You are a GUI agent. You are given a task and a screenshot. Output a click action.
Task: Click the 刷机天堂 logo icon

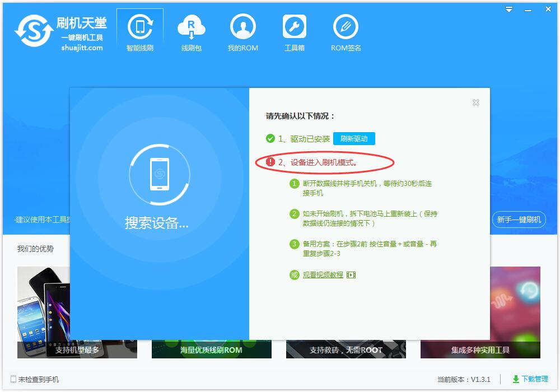(x=34, y=31)
